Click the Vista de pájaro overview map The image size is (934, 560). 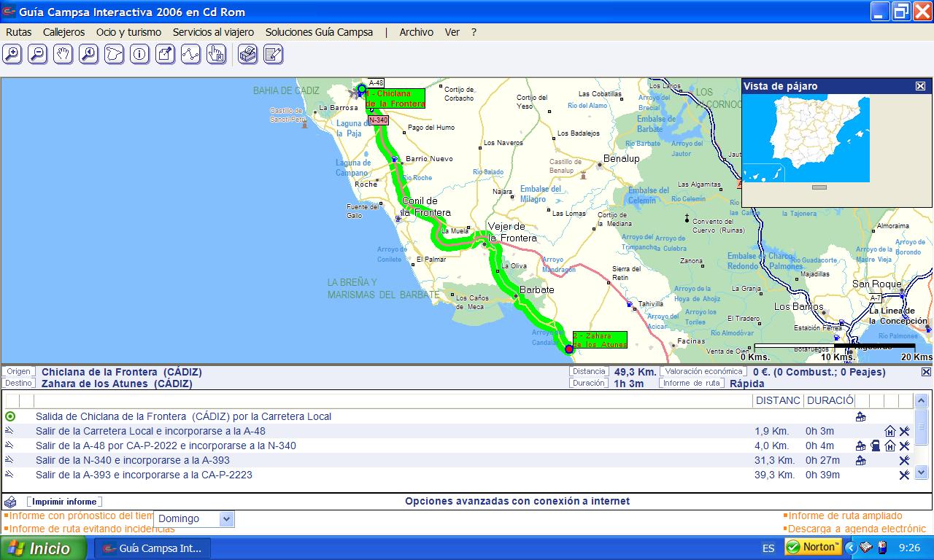[x=806, y=139]
